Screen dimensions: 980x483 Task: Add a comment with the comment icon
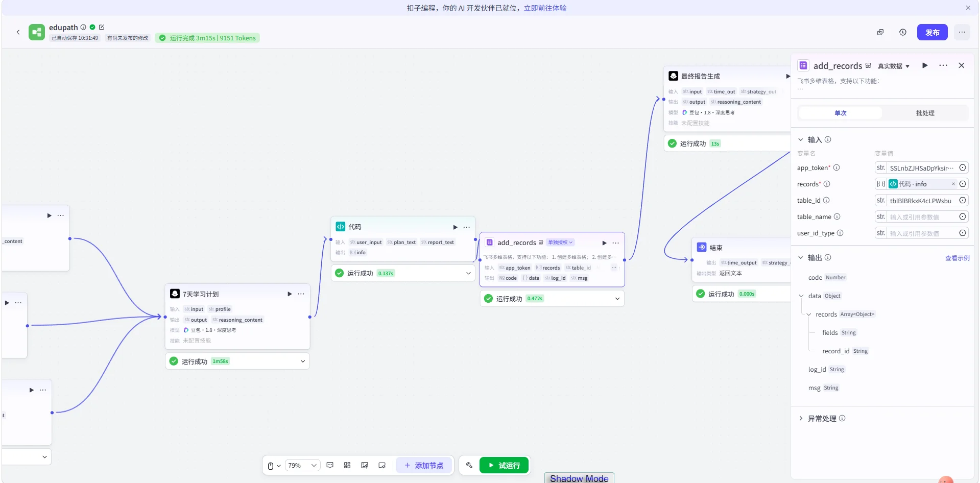click(330, 465)
